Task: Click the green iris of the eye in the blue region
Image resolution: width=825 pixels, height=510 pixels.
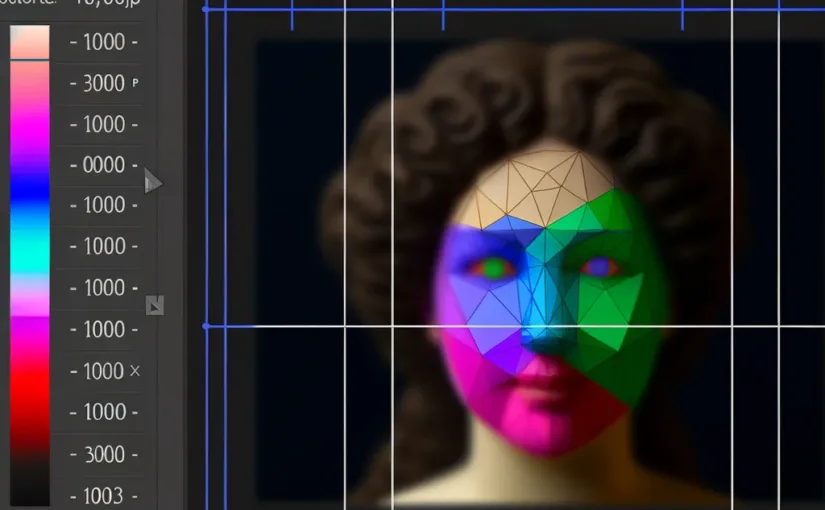Action: coord(494,268)
